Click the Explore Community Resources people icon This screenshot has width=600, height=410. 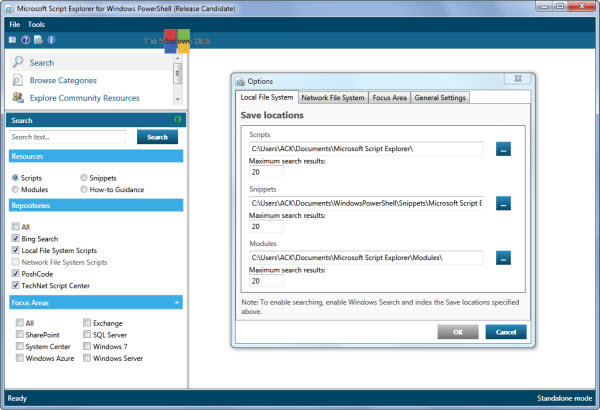click(18, 98)
